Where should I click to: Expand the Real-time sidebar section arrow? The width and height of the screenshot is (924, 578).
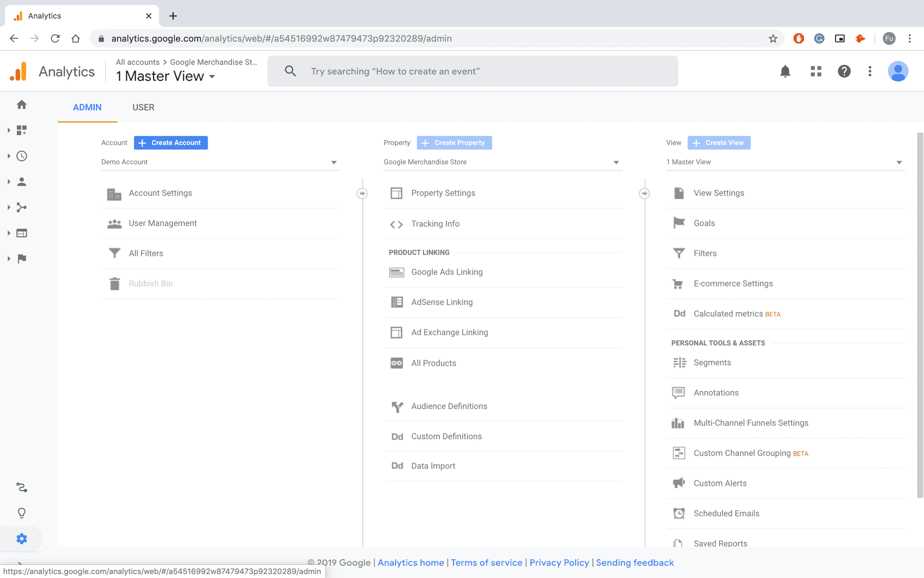click(x=9, y=156)
